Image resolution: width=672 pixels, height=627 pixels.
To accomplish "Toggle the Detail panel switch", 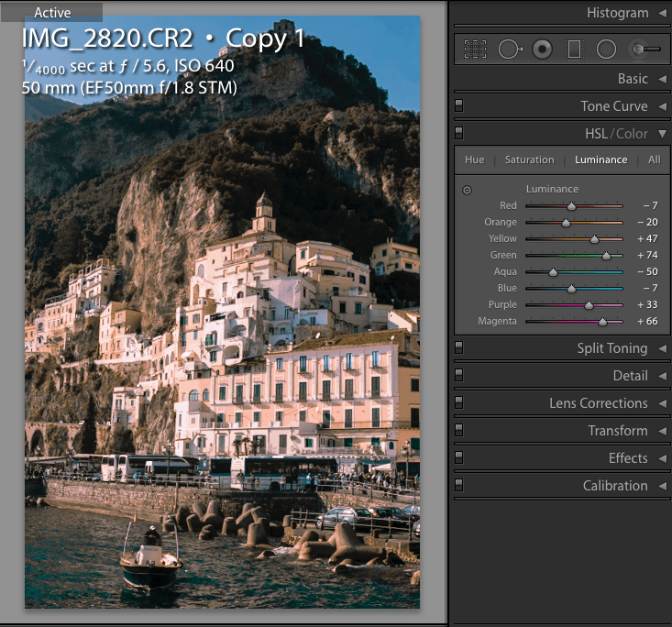I will (459, 375).
